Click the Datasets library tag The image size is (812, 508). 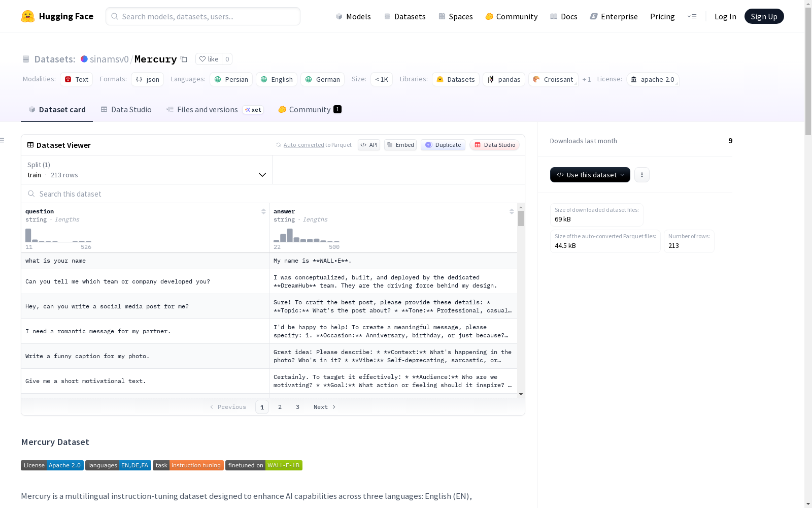click(x=456, y=79)
